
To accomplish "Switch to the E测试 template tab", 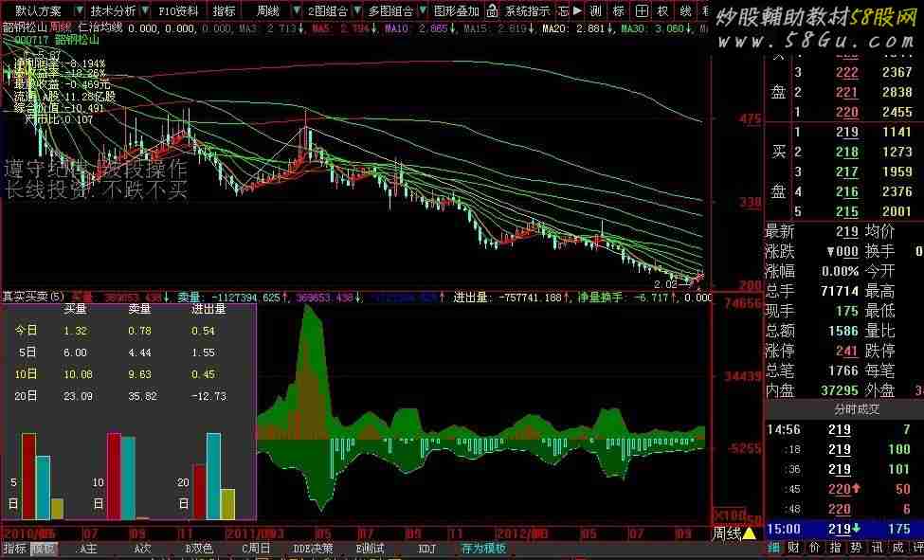I will (370, 549).
